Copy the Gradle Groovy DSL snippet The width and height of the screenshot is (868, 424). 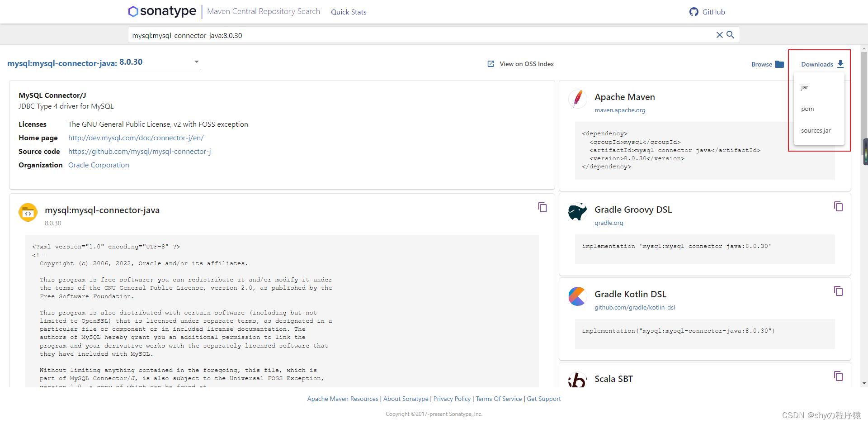point(838,206)
